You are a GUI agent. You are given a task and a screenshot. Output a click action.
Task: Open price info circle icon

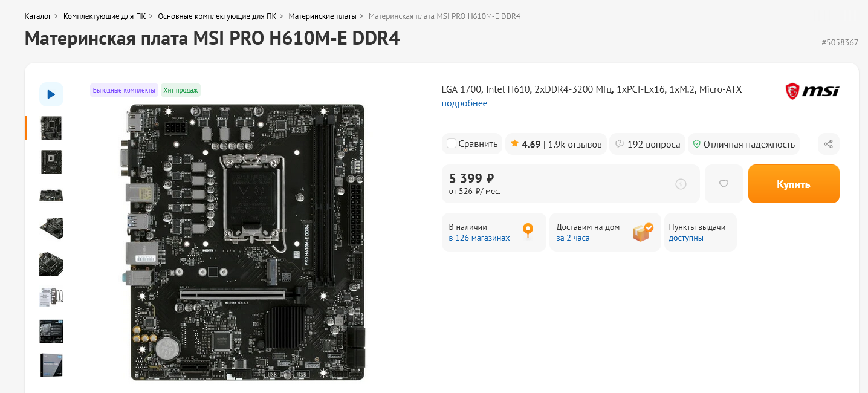click(x=681, y=184)
